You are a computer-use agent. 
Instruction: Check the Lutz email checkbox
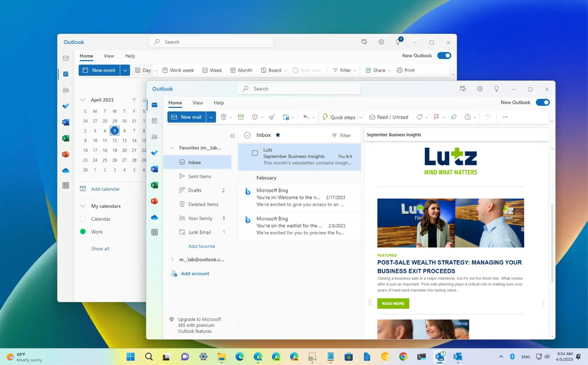click(255, 153)
